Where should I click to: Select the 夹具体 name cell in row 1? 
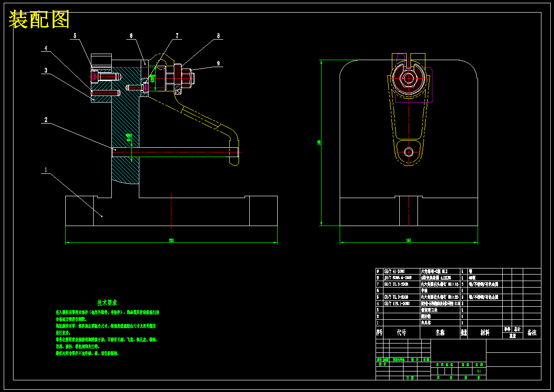pyautogui.click(x=440, y=323)
